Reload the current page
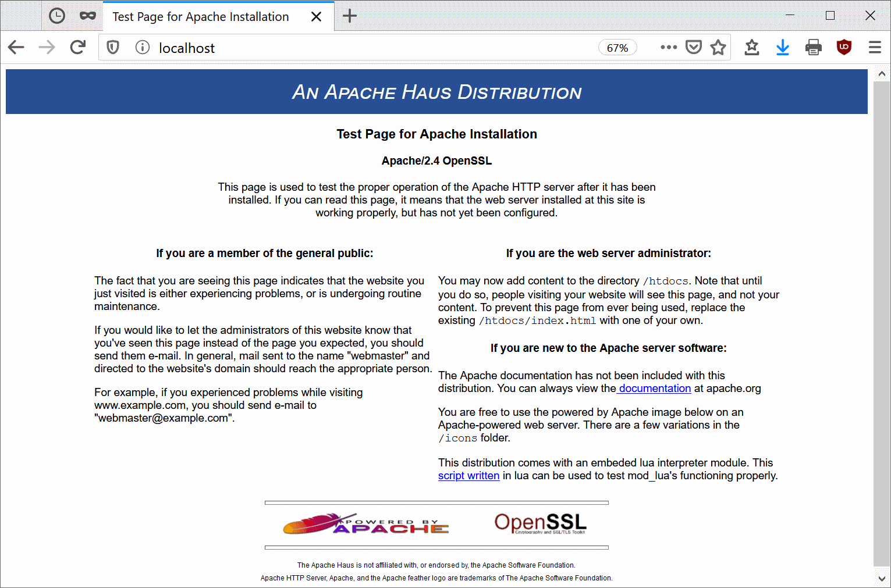 tap(78, 47)
